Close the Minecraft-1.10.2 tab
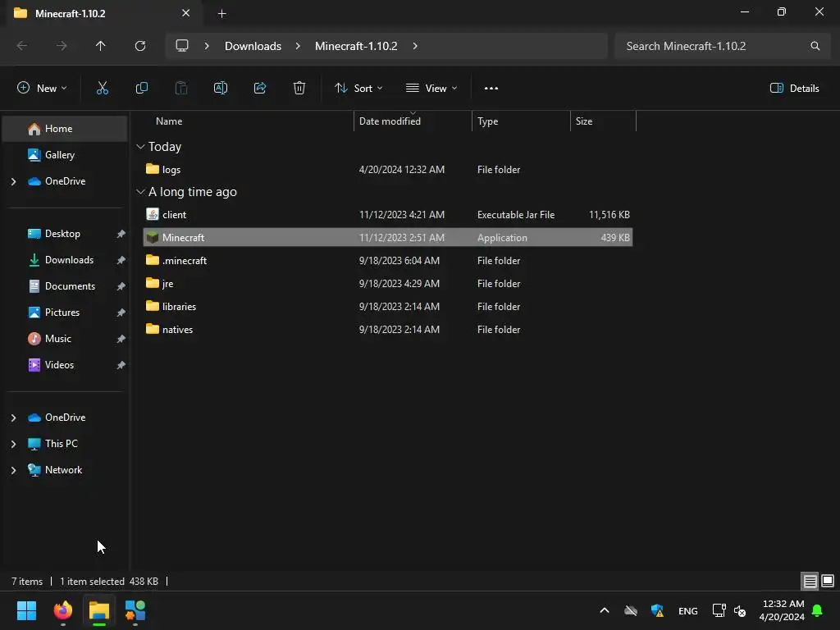This screenshot has width=840, height=630. (x=186, y=13)
